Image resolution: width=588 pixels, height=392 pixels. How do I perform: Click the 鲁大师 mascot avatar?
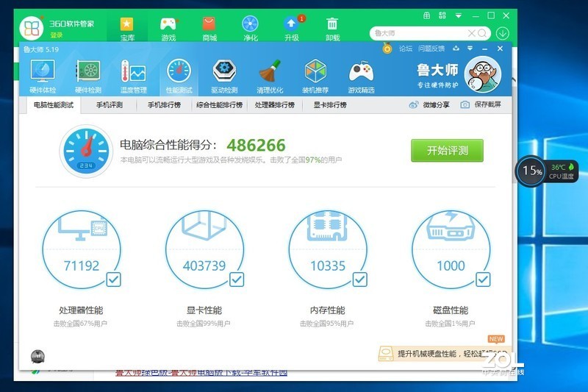click(483, 74)
